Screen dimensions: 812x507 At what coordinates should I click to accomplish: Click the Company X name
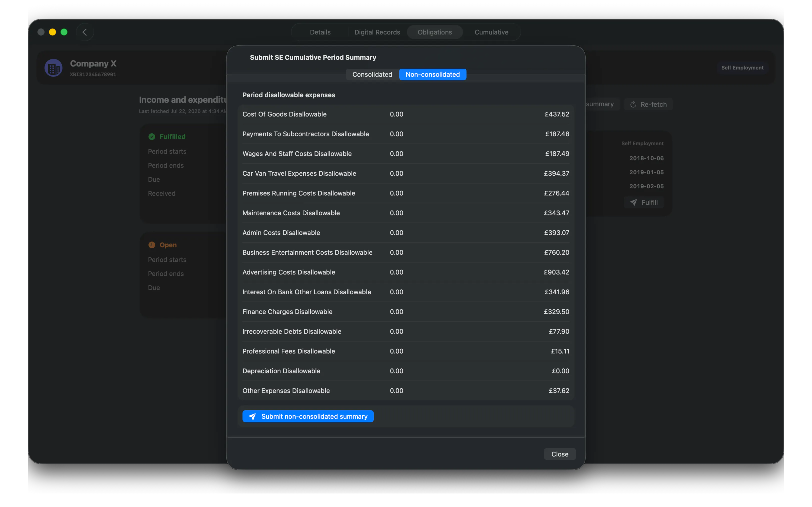click(93, 63)
